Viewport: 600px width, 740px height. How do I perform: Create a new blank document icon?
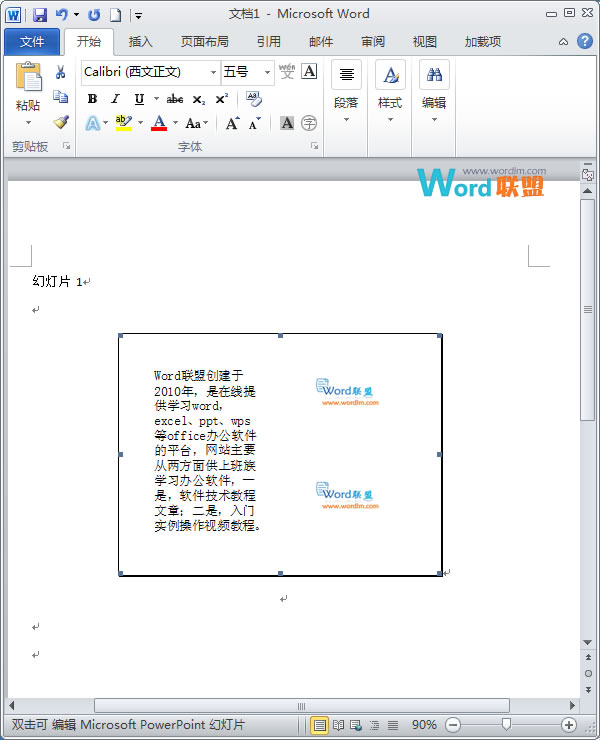(116, 15)
